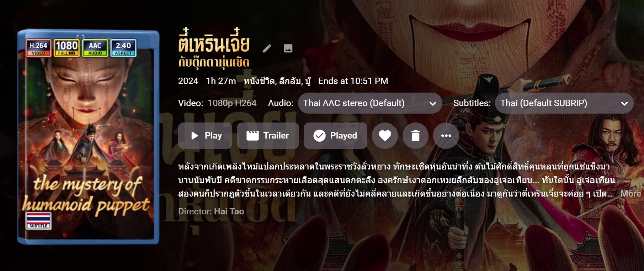
Task: Add movie to favorites with heart icon
Action: coord(385,136)
